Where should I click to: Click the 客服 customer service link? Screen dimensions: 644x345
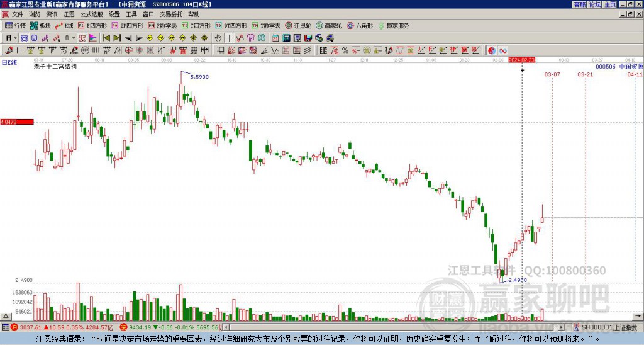click(579, 4)
